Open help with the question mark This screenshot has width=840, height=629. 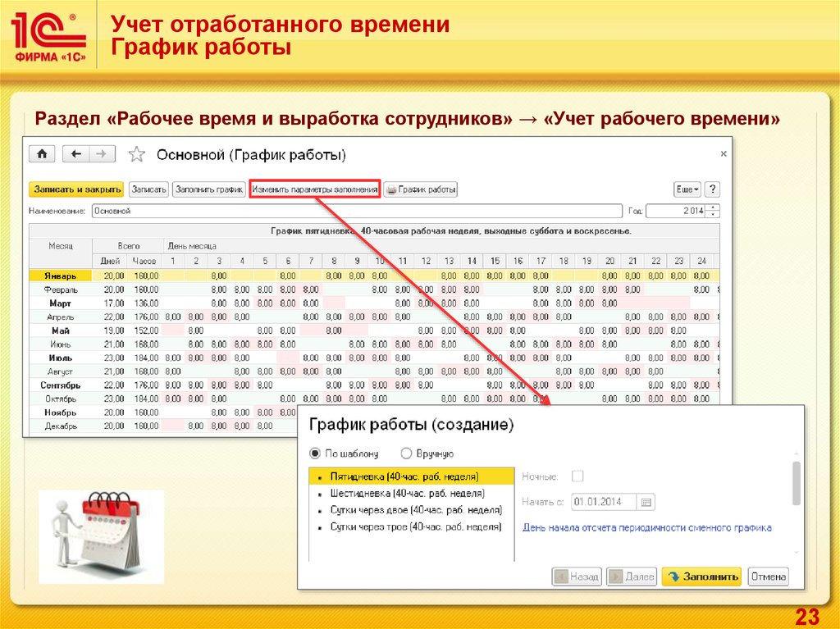tap(711, 189)
